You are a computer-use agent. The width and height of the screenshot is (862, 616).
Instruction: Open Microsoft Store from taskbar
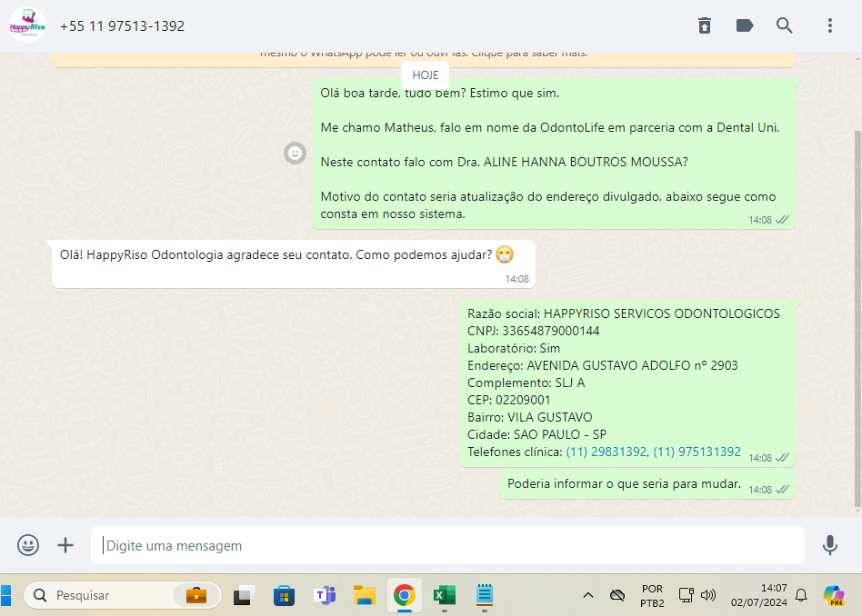click(285, 595)
